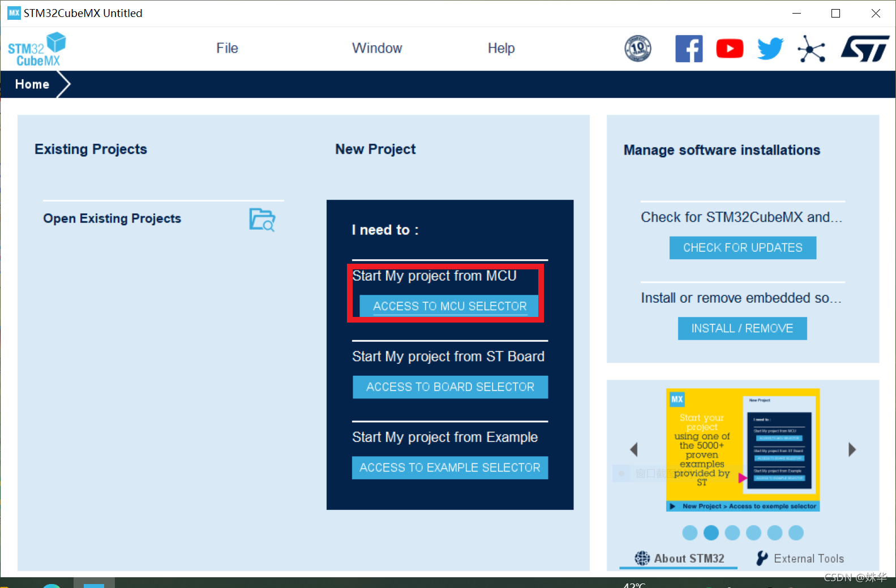This screenshot has height=588, width=896.
Task: Click 'Manage software installations' heading
Action: (x=722, y=150)
